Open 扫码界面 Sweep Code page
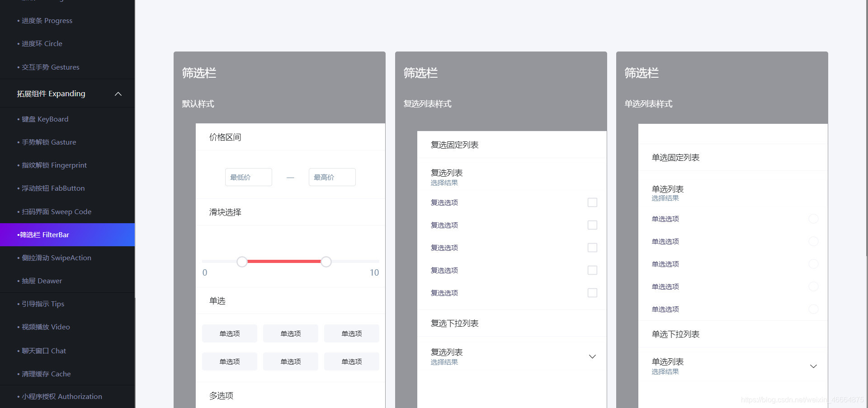The height and width of the screenshot is (408, 868). pos(56,211)
